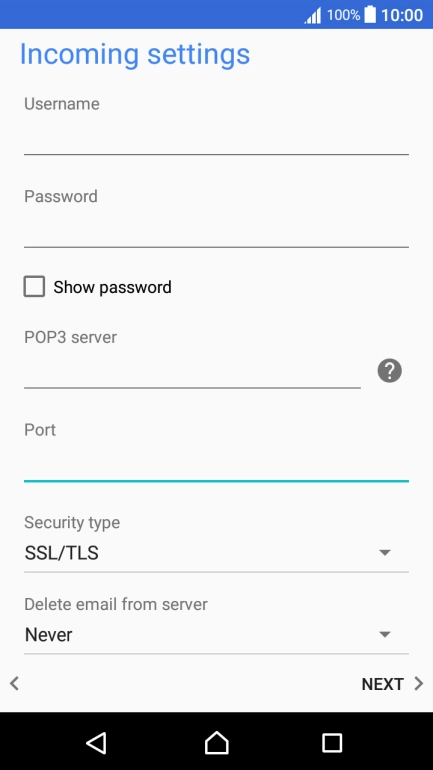This screenshot has width=433, height=770.
Task: Select the Port number field
Action: coord(216,465)
